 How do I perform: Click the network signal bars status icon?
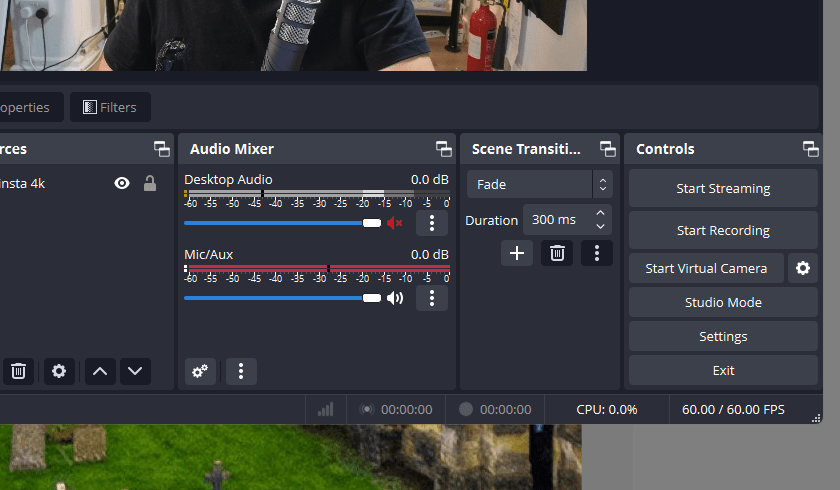[x=326, y=410]
